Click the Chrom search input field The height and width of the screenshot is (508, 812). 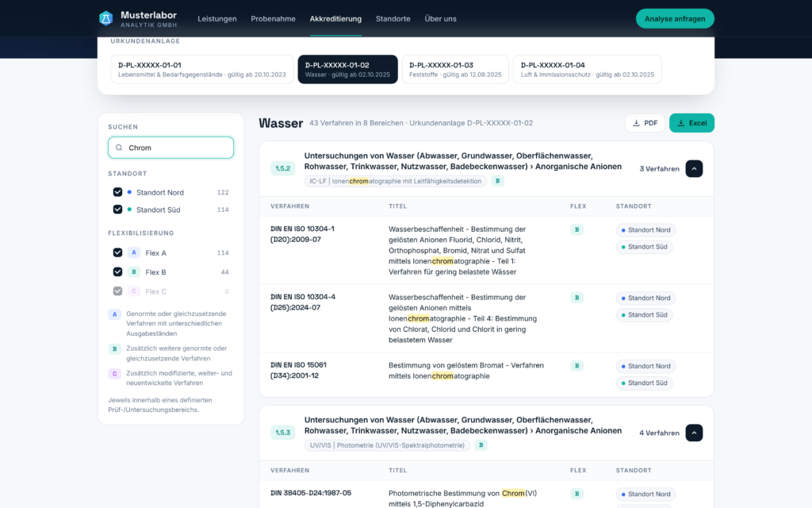pyautogui.click(x=171, y=148)
